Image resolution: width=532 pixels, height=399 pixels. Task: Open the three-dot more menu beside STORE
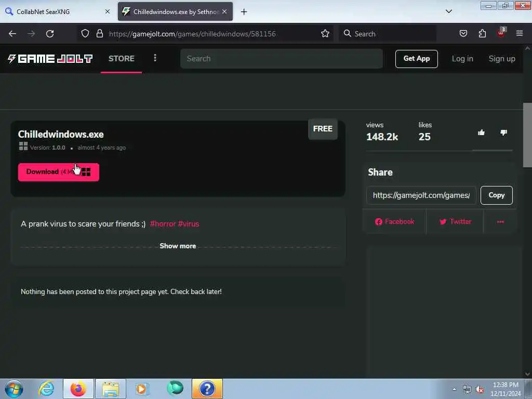pyautogui.click(x=155, y=58)
